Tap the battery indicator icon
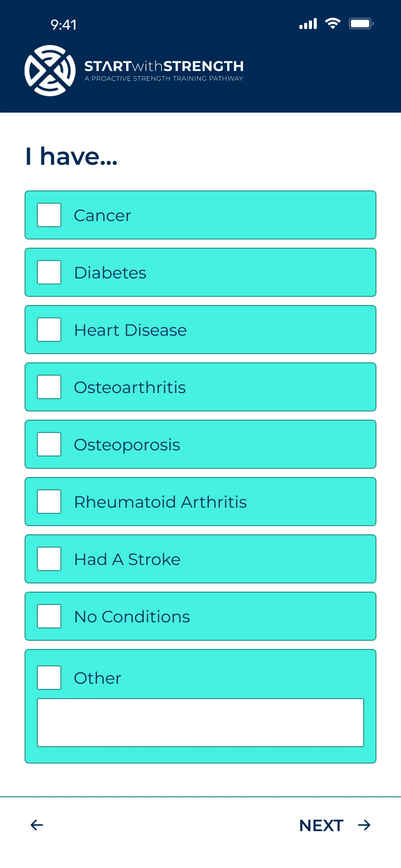Screen dimensions: 401x868 click(361, 24)
